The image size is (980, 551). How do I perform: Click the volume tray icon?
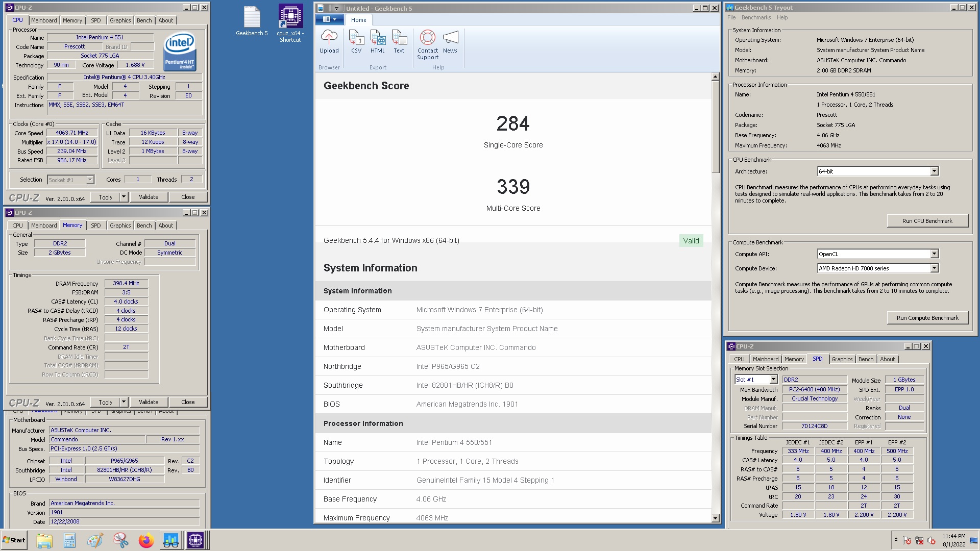pos(932,541)
